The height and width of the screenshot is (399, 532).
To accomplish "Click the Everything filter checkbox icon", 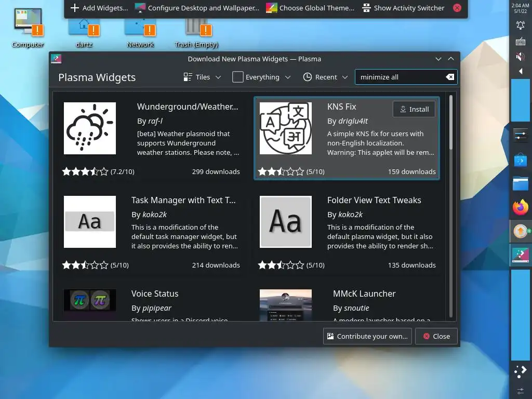I will 237,77.
